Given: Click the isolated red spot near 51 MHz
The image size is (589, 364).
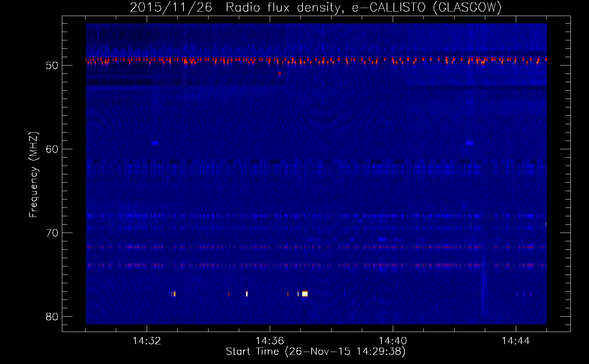Looking at the screenshot, I should tap(279, 74).
